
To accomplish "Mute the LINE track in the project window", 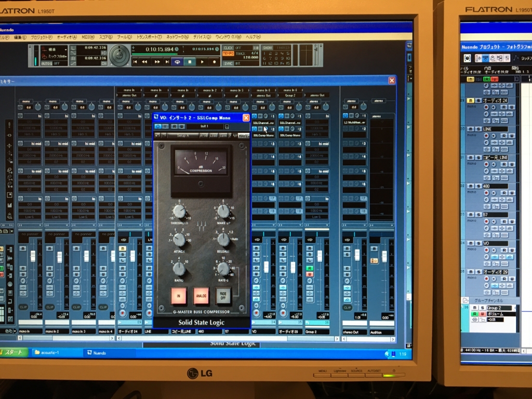I will coord(471,129).
